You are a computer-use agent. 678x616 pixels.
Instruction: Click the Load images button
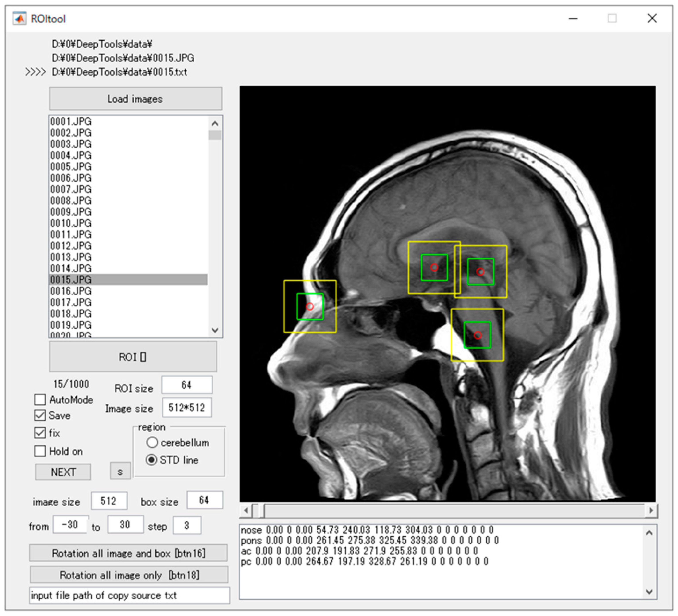(135, 99)
